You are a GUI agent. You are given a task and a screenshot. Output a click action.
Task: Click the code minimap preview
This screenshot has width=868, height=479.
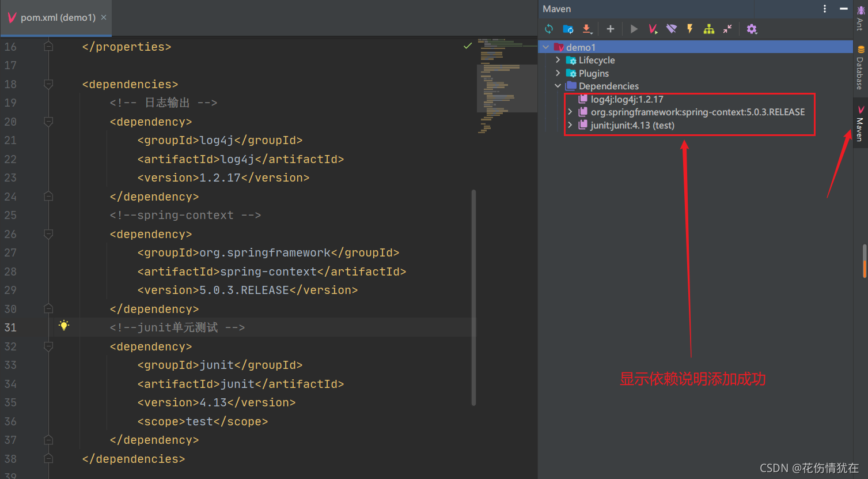(x=507, y=86)
